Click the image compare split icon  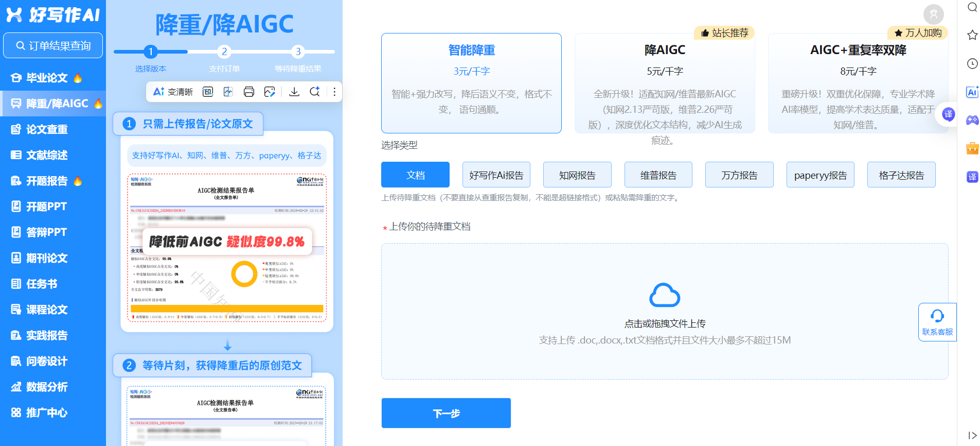(x=228, y=92)
